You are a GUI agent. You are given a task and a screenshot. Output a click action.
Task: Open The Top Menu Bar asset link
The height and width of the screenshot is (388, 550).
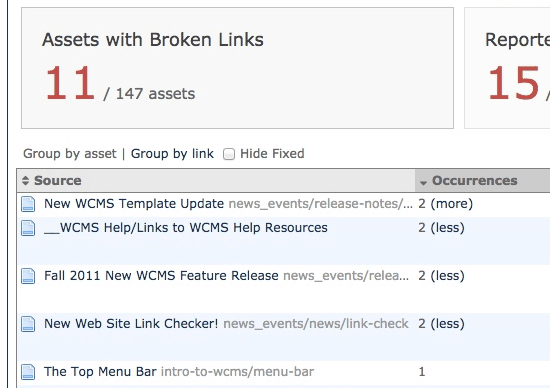(x=100, y=372)
